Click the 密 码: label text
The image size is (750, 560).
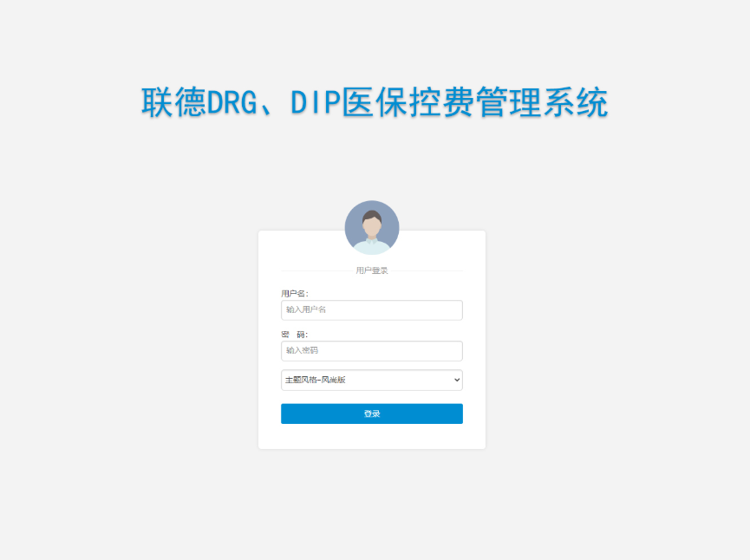click(x=294, y=335)
